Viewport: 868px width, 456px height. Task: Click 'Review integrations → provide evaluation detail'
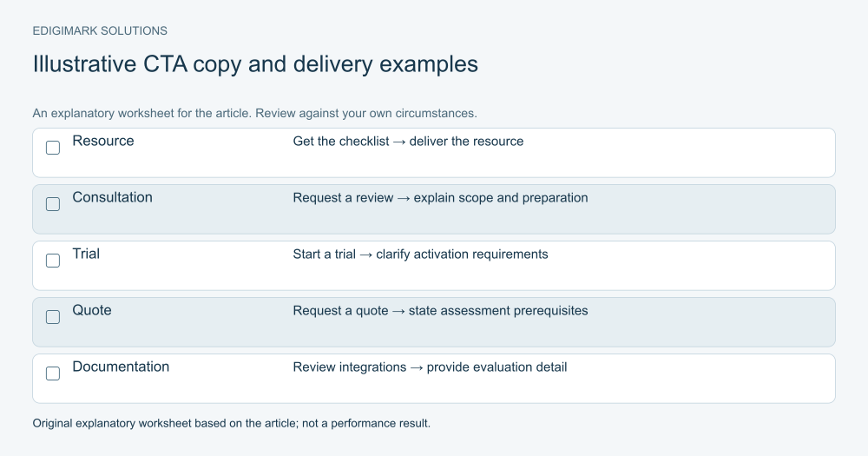coord(430,367)
